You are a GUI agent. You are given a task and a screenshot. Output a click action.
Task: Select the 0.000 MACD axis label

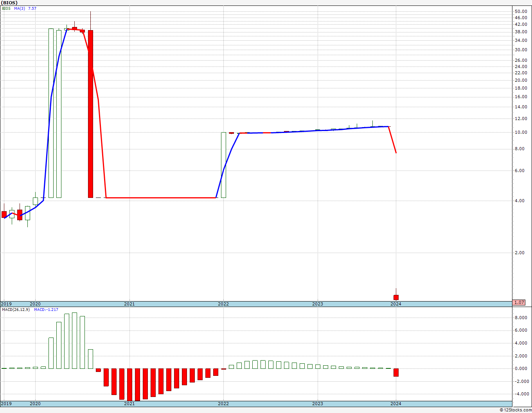[521, 368]
